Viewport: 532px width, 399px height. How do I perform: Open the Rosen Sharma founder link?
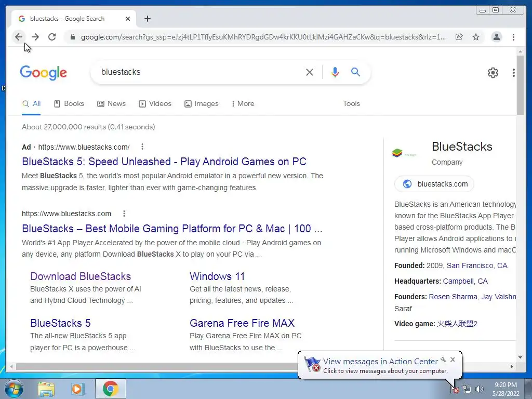(453, 297)
